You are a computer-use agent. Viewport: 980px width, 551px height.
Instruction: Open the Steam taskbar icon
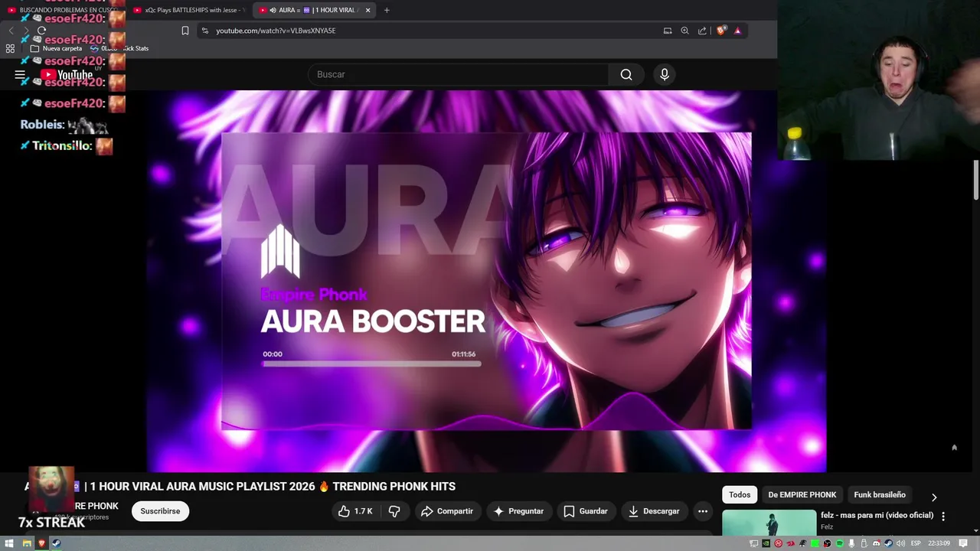[x=56, y=543]
